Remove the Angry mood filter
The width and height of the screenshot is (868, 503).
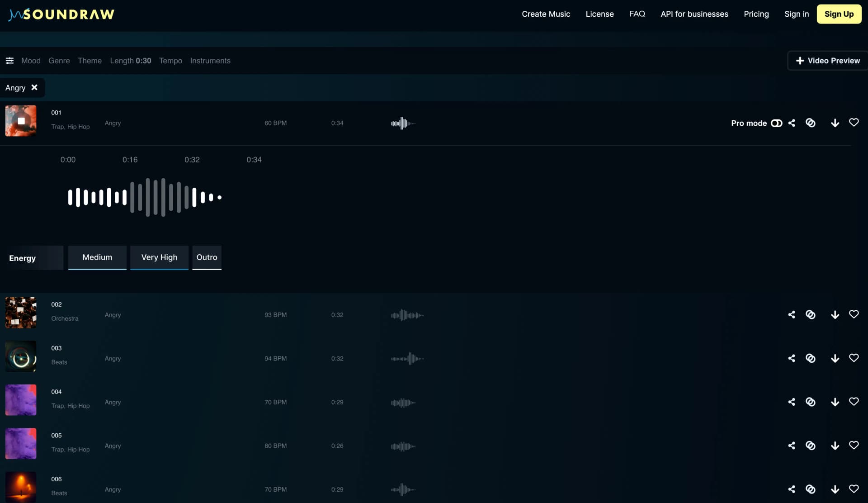[34, 88]
